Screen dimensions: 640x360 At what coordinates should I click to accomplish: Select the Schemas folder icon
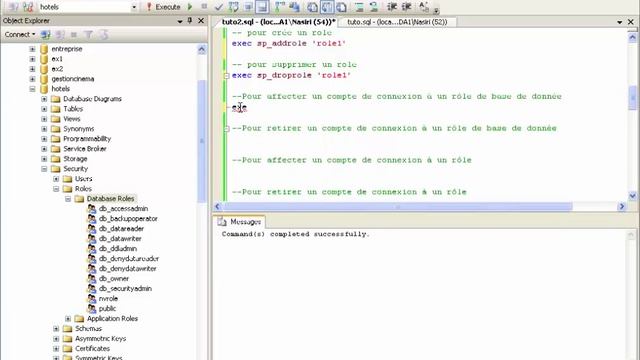67,329
